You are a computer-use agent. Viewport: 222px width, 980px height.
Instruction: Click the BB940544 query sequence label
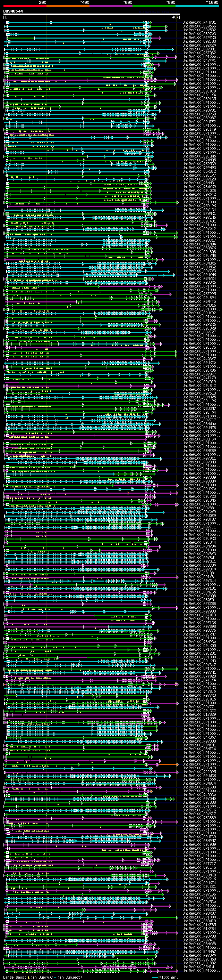(13, 11)
